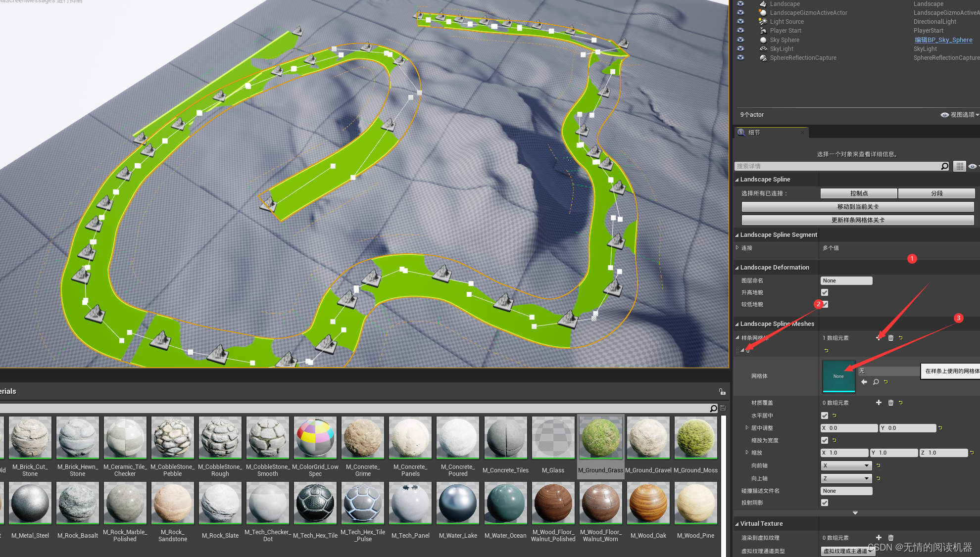Open property matrix grid view icon
The height and width of the screenshot is (557, 980).
959,166
